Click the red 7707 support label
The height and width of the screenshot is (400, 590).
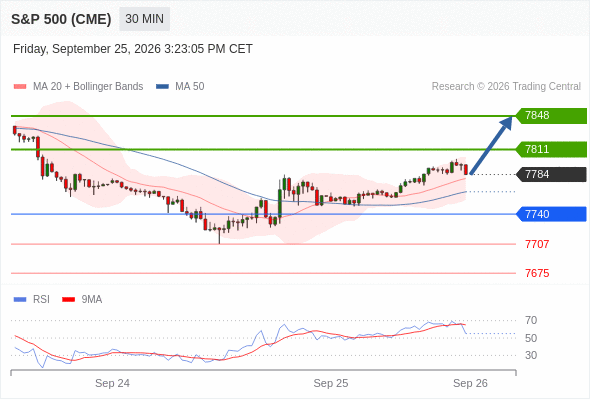[x=537, y=244]
